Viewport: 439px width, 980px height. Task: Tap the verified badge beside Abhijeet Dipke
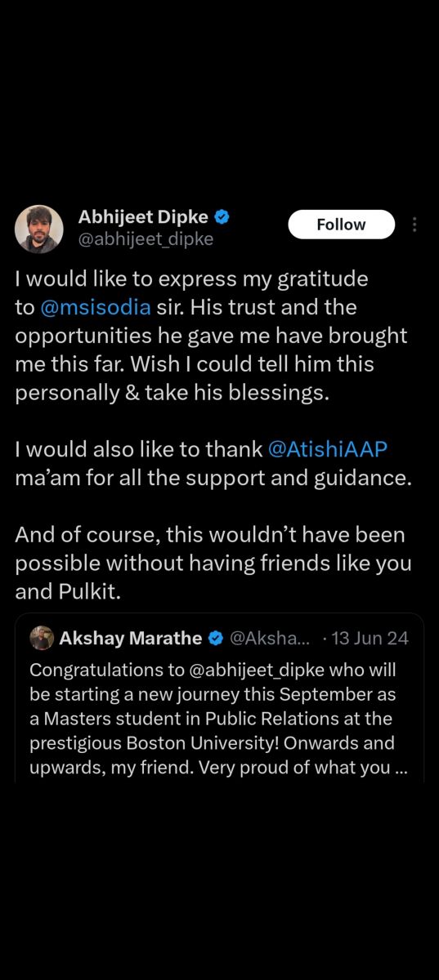[222, 217]
